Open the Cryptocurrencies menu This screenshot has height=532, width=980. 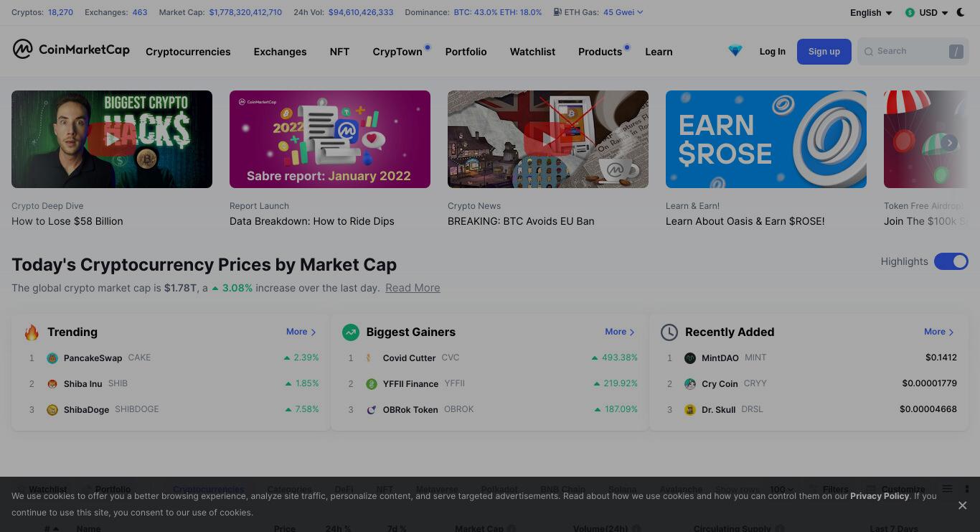click(x=188, y=52)
